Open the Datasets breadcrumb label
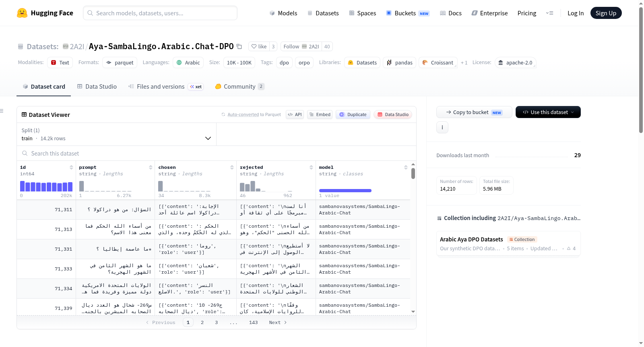 point(43,46)
